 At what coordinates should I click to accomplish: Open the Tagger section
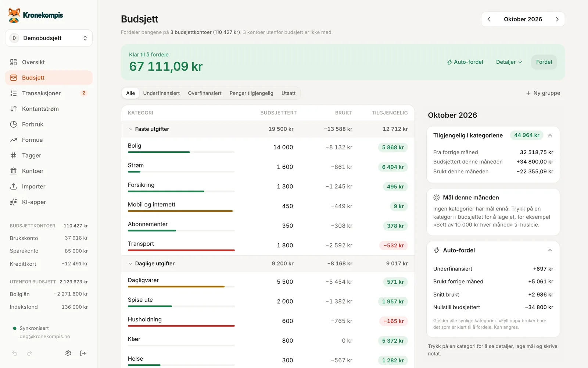49,155
